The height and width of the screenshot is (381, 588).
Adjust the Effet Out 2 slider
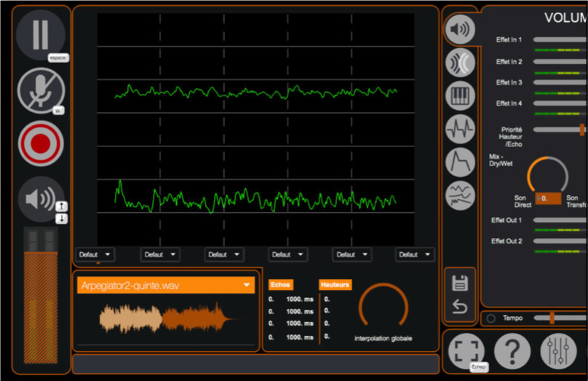coord(560,241)
